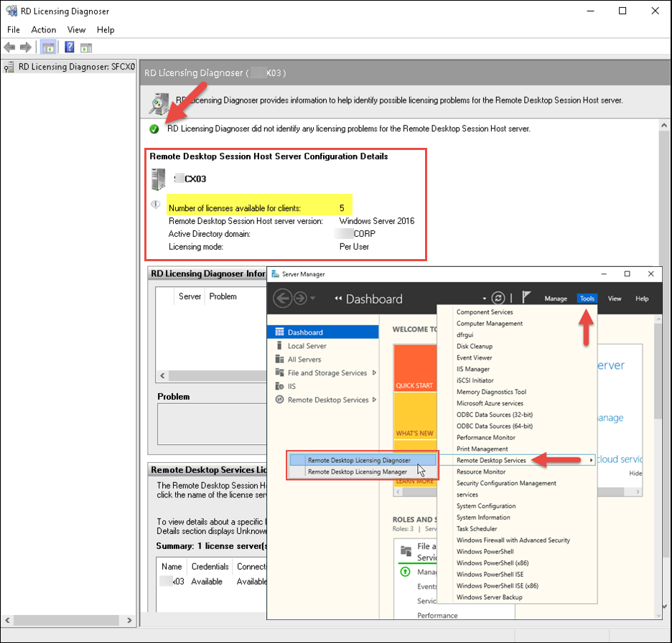The height and width of the screenshot is (643, 672).
Task: Choose iSCSI Initiator from Tools menu
Action: coord(475,380)
